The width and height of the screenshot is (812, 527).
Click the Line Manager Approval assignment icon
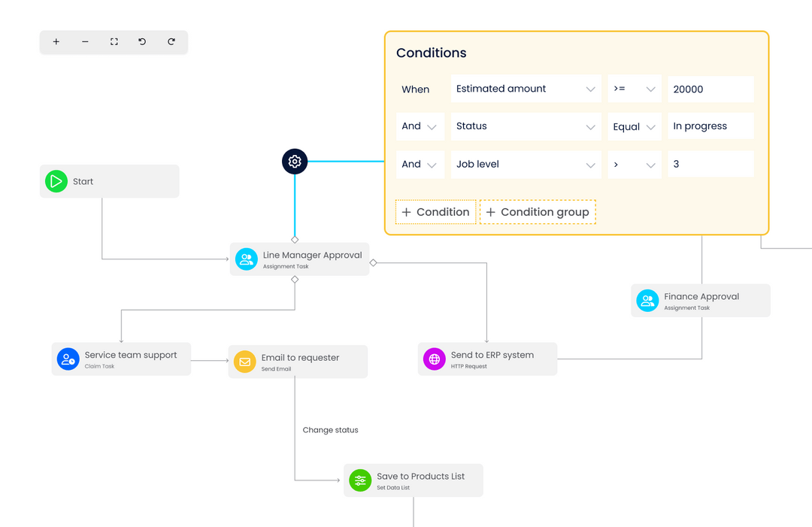click(x=246, y=259)
